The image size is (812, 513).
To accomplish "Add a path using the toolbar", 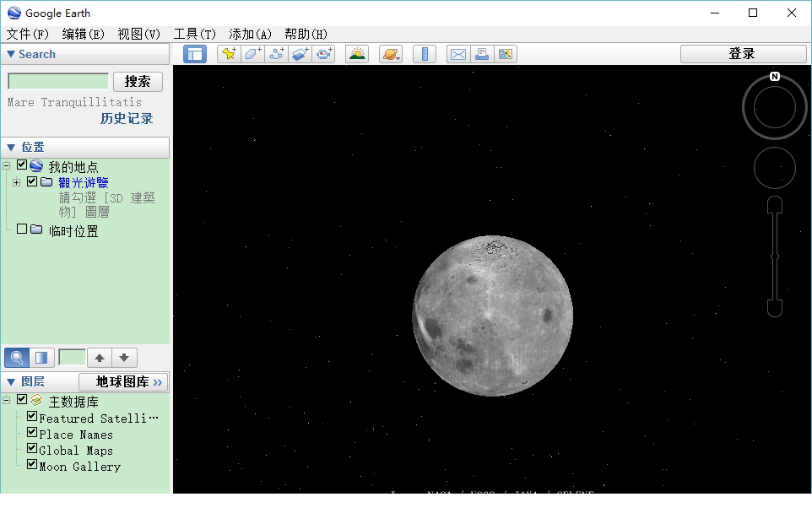I will click(x=277, y=54).
